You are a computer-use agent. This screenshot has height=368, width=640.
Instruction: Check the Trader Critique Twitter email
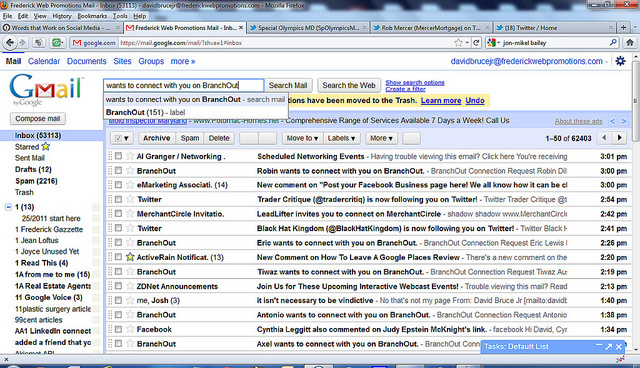pos(118,199)
